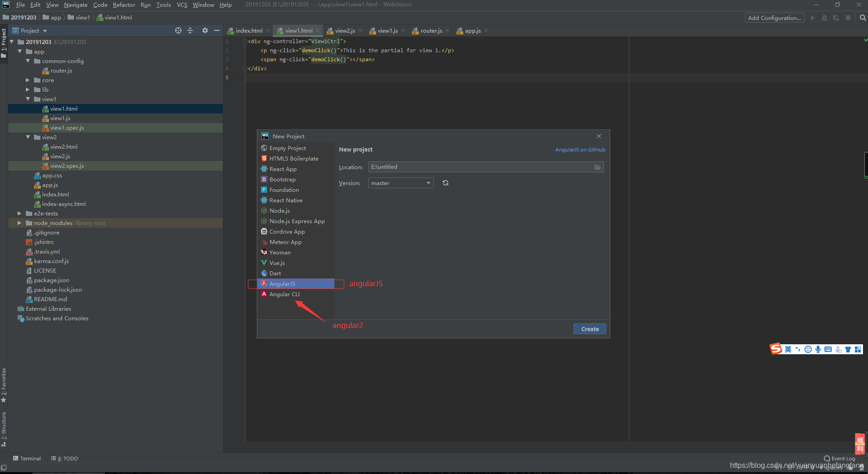Screen dimensions: 868x474
Task: Click the Sogou input method S icon
Action: pos(776,349)
